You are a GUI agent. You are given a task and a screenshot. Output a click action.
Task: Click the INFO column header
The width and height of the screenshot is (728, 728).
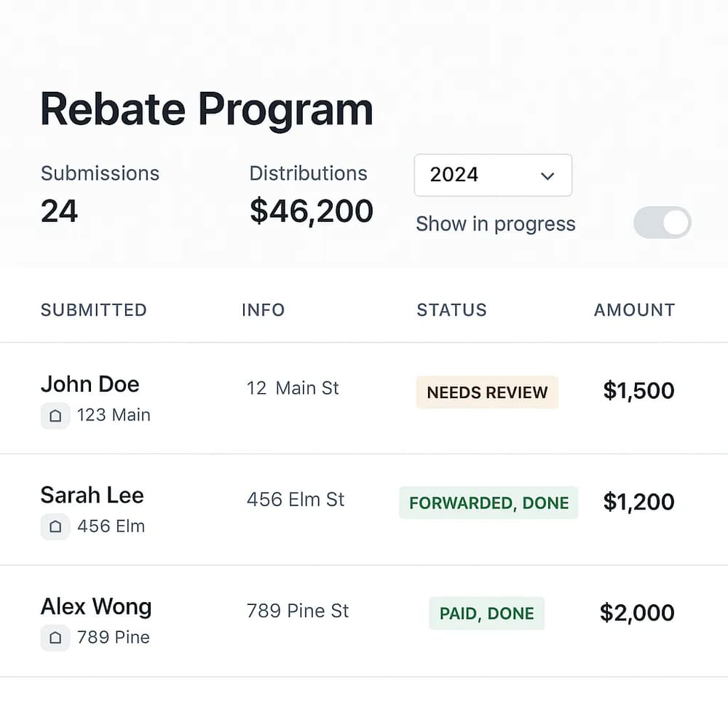point(263,309)
